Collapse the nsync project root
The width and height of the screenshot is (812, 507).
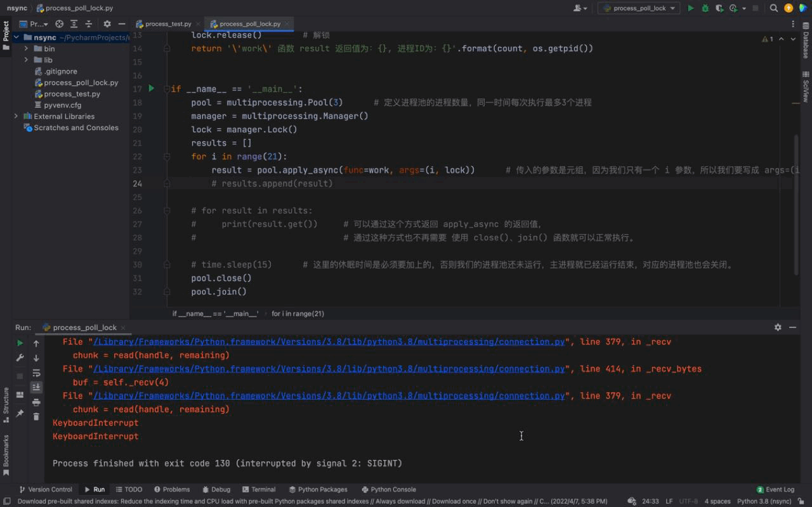(x=16, y=37)
